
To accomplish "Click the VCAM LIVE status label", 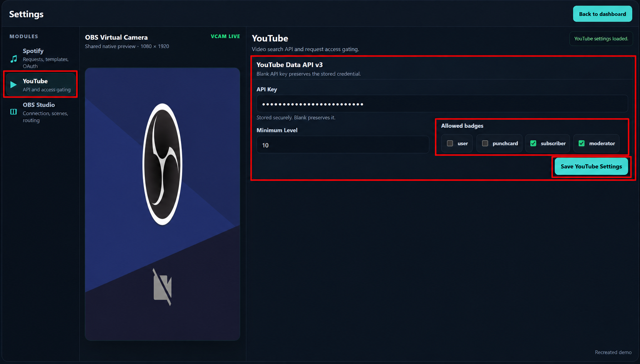I will [225, 36].
